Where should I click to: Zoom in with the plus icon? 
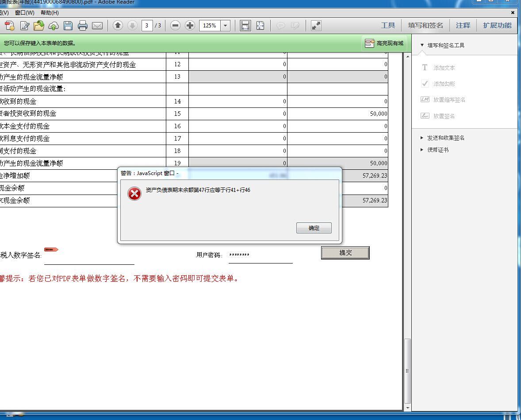tap(190, 25)
